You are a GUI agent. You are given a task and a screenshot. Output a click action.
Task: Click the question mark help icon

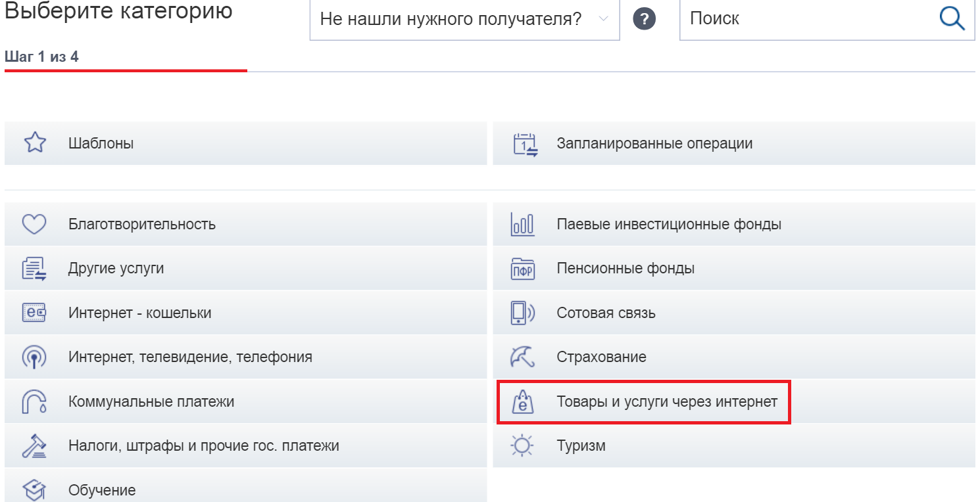coord(645,19)
